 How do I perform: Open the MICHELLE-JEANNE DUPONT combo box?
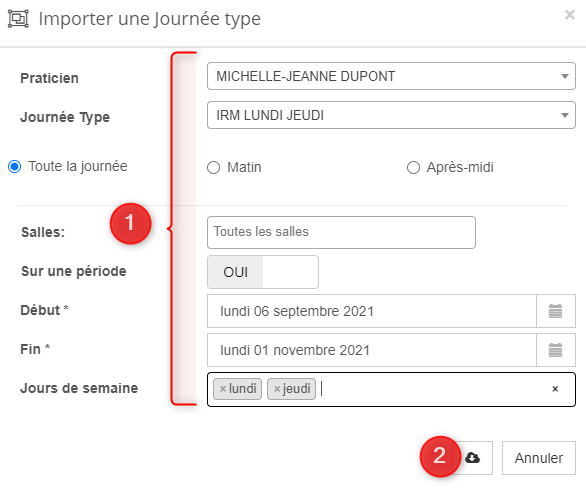(391, 76)
